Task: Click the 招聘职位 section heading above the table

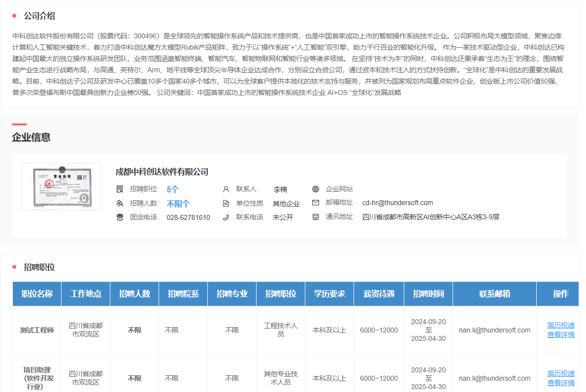Action: click(39, 267)
